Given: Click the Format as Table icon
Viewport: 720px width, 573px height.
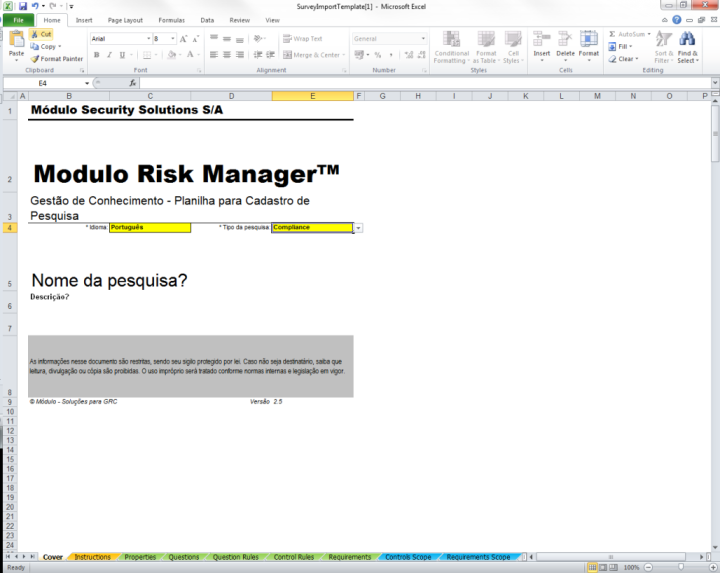Looking at the screenshot, I should click(x=486, y=39).
